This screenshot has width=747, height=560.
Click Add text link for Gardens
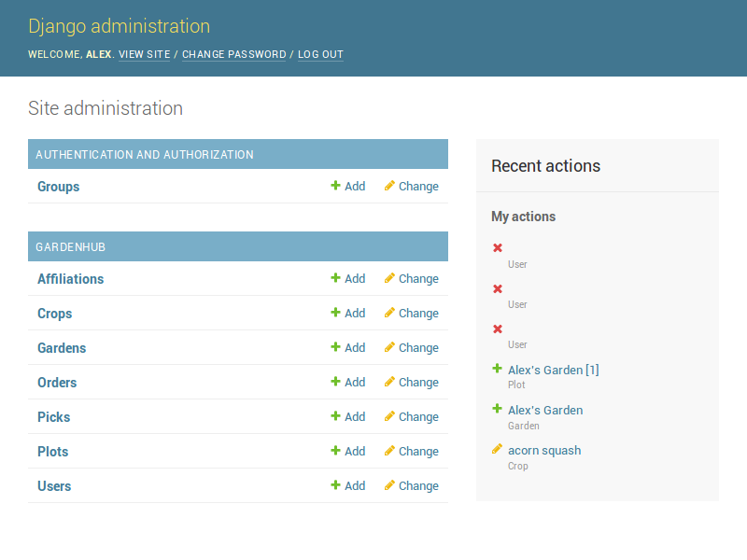[x=355, y=347]
